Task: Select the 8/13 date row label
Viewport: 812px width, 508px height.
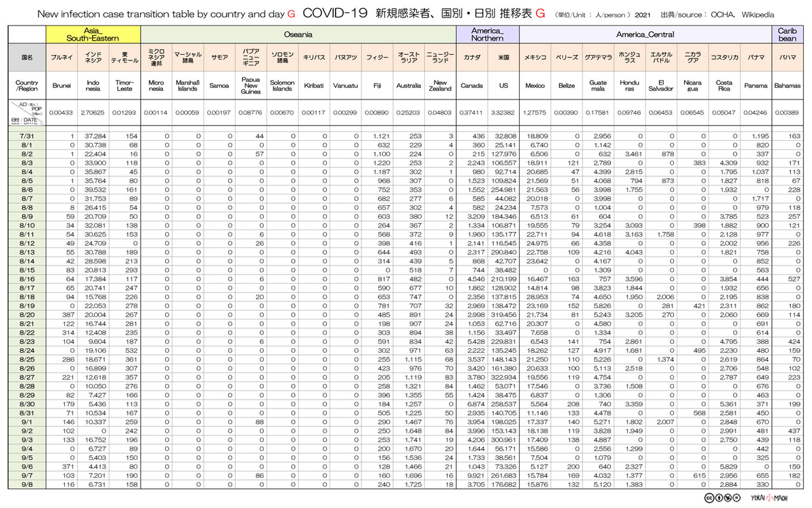Action: [27, 253]
